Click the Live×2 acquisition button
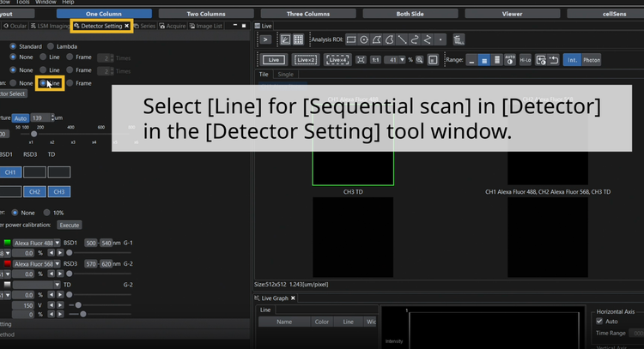Screen dimensions: 644x349 click(305, 60)
